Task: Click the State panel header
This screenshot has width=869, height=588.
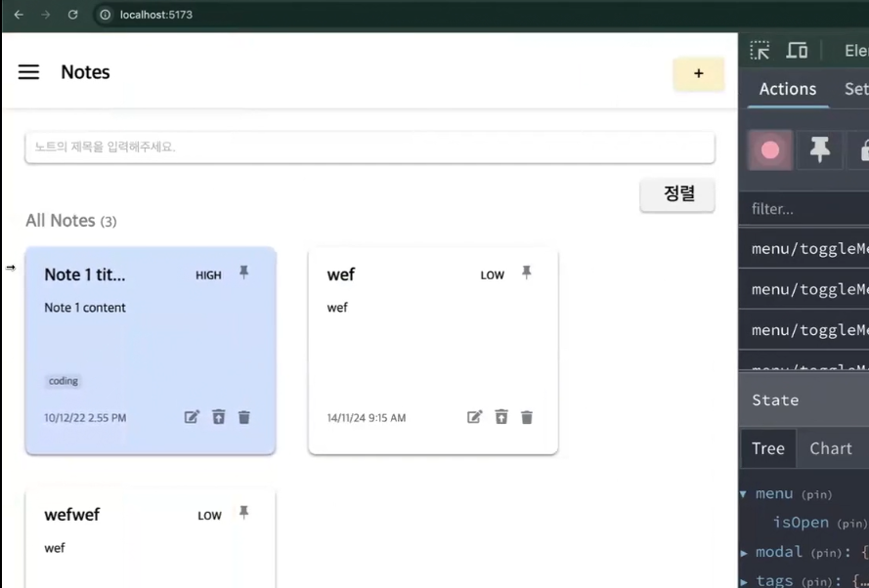Action: pos(804,399)
